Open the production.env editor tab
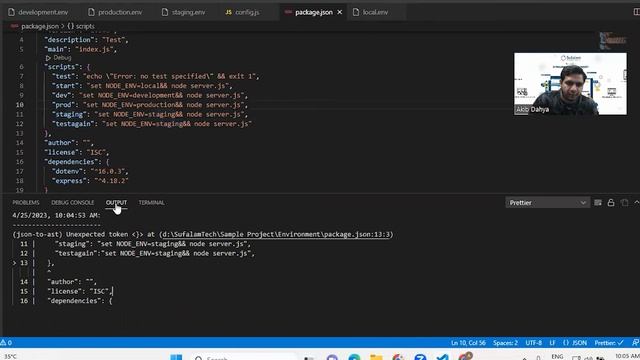Viewport: 640px width, 360px height. pyautogui.click(x=116, y=12)
